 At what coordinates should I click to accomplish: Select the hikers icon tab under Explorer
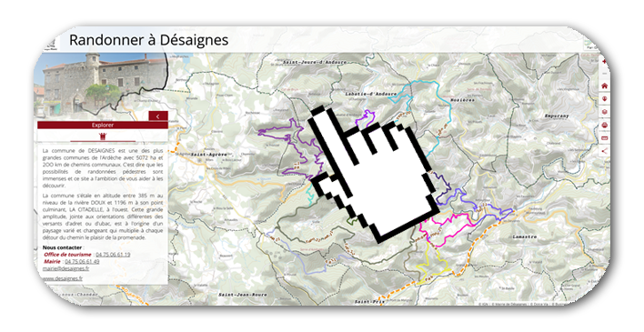[x=103, y=136]
